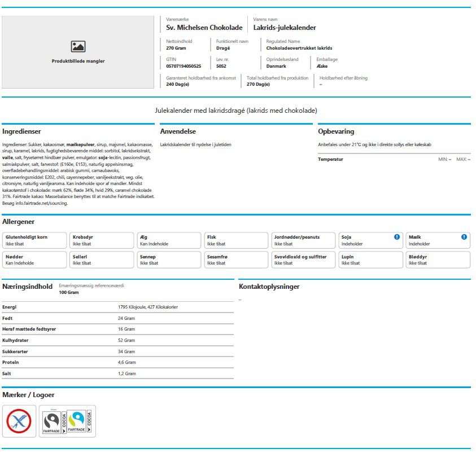Viewport: 476px width, 453px height.
Task: Click the Kulhydrater value '52 Gram'
Action: pos(126,341)
